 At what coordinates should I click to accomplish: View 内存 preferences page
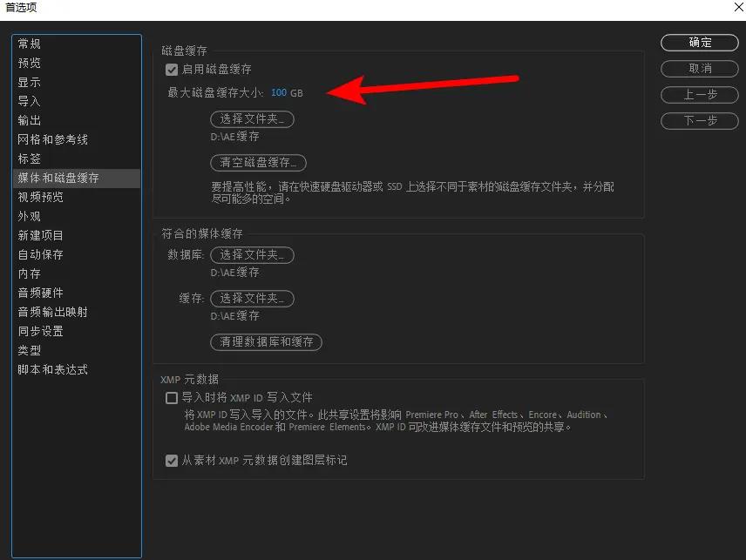pyautogui.click(x=27, y=273)
